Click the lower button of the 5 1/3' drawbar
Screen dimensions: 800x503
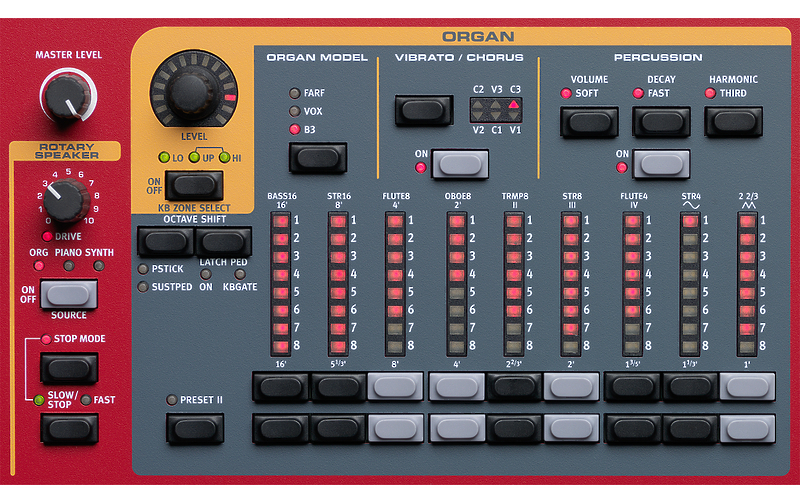click(x=338, y=428)
